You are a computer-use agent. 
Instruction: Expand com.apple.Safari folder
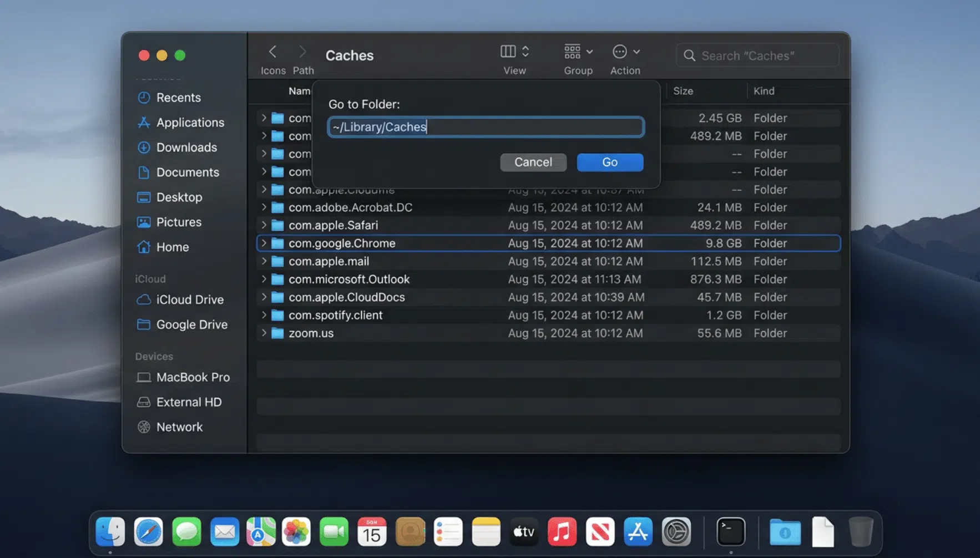pyautogui.click(x=264, y=225)
